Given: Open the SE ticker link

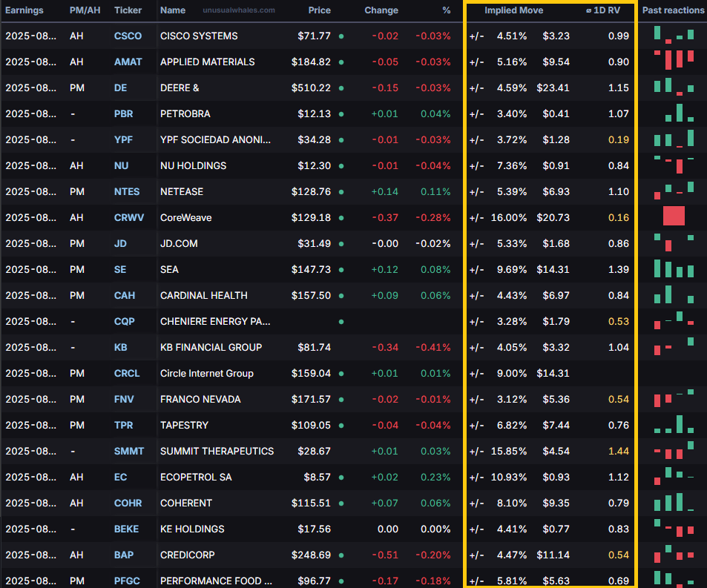Looking at the screenshot, I should pyautogui.click(x=120, y=269).
